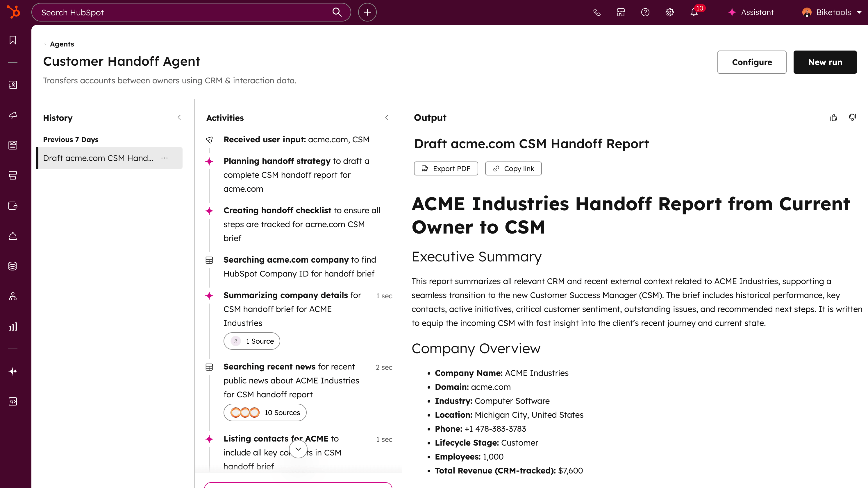Open the Settings gear icon
Image resolution: width=868 pixels, height=488 pixels.
[x=669, y=12]
